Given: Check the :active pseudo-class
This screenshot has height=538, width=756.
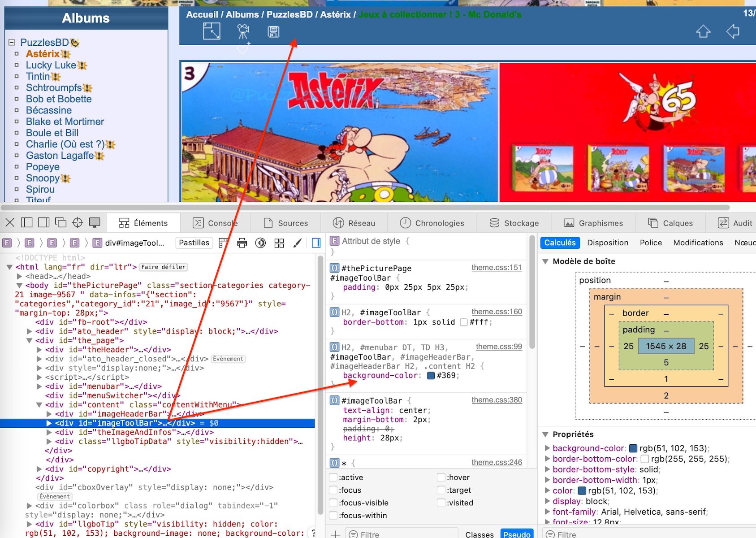Looking at the screenshot, I should [x=333, y=477].
